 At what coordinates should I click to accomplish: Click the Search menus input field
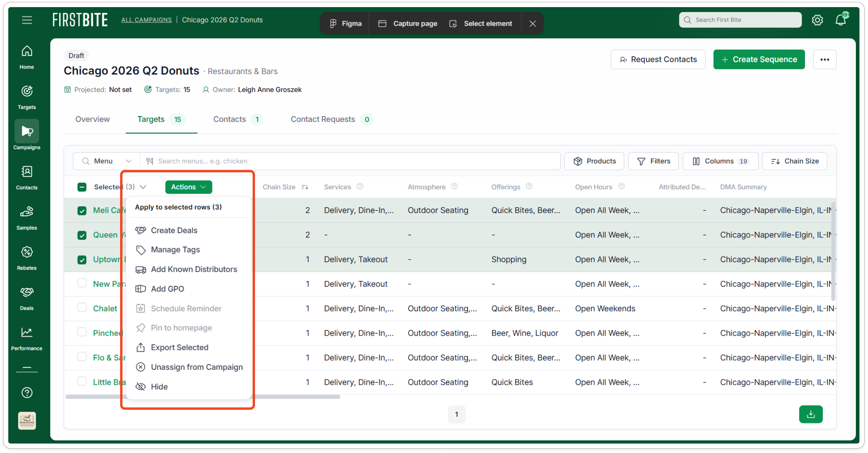click(351, 161)
